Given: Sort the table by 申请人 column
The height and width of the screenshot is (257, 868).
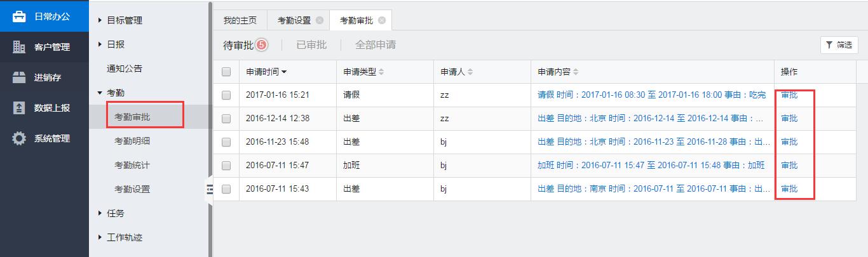Looking at the screenshot, I should 456,72.
